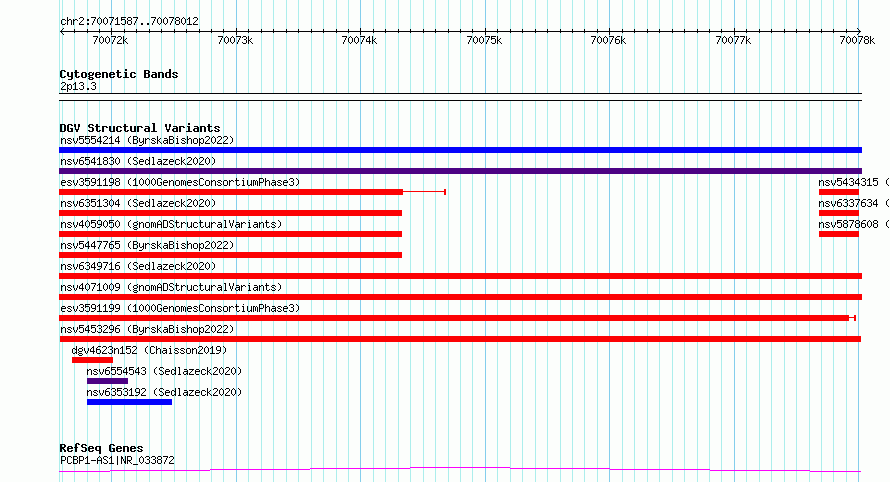
Task: Click the nsv5554214 (ByrskaBishop2022) label
Action: [x=147, y=140]
